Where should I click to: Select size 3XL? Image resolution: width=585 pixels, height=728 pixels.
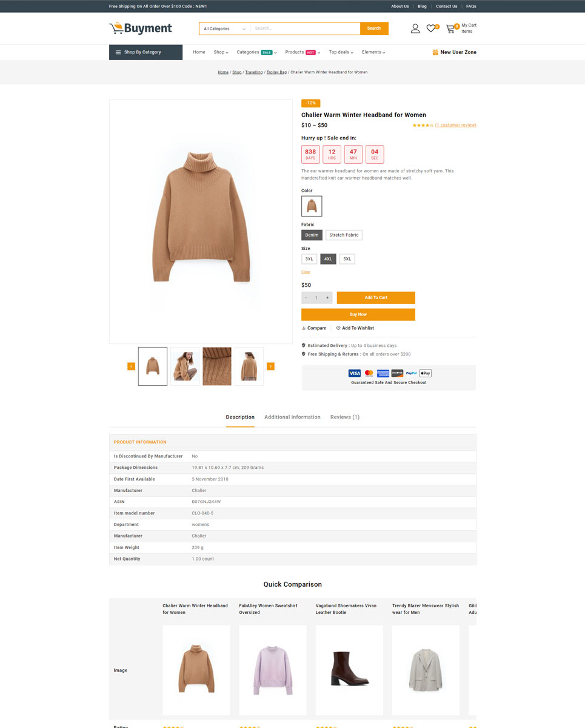tap(309, 259)
